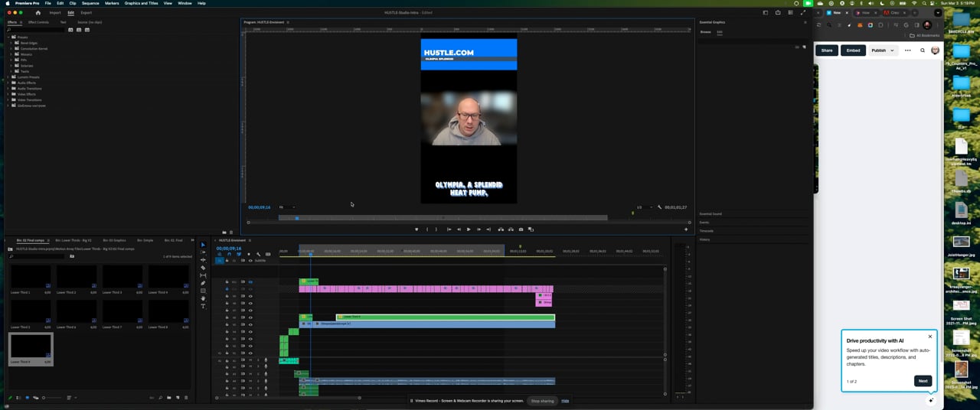Viewport: 980px width, 410px height.
Task: Click the Share button in browser window
Action: click(827, 50)
